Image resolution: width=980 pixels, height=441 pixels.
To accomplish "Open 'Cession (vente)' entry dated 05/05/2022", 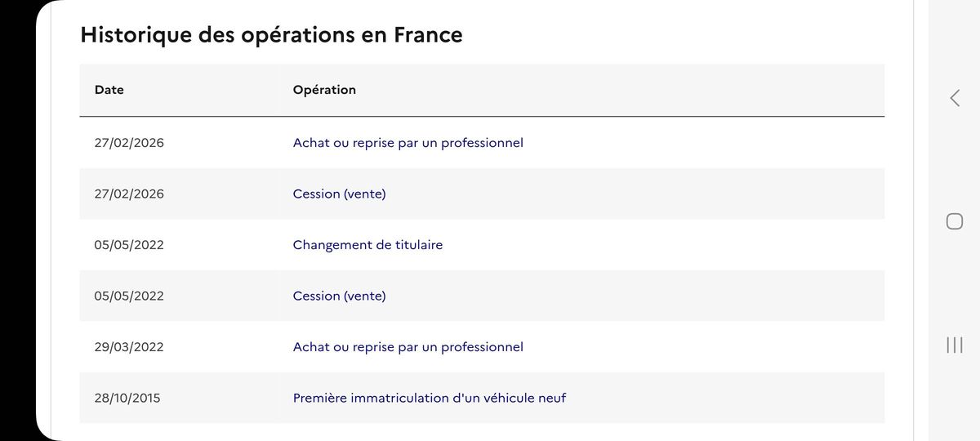I will tap(339, 296).
